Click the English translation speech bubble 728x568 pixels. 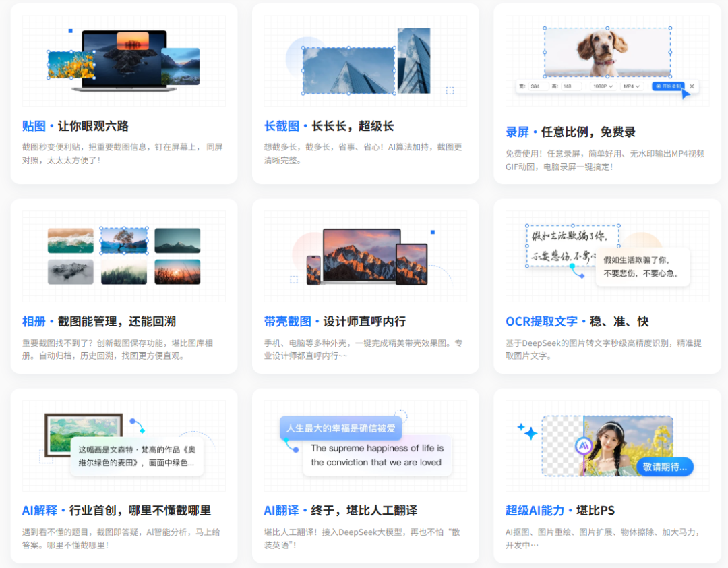click(x=377, y=455)
